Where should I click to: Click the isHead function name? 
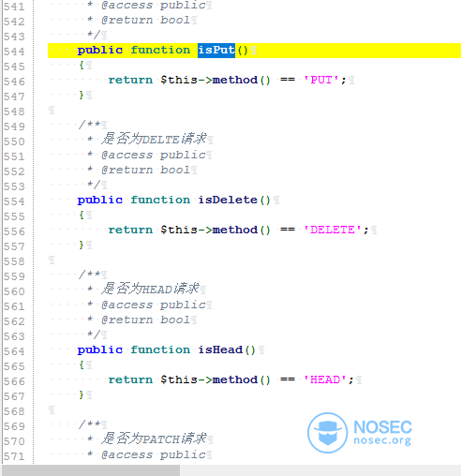pos(220,350)
